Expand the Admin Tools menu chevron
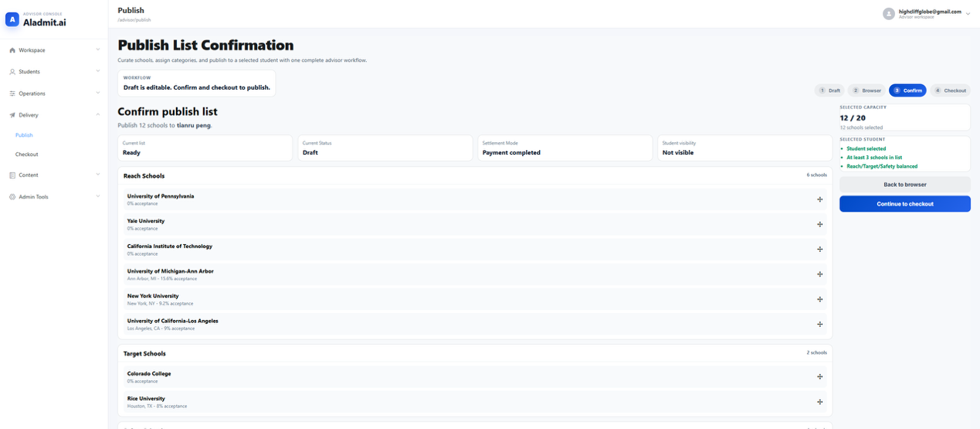The width and height of the screenshot is (980, 429). (98, 197)
